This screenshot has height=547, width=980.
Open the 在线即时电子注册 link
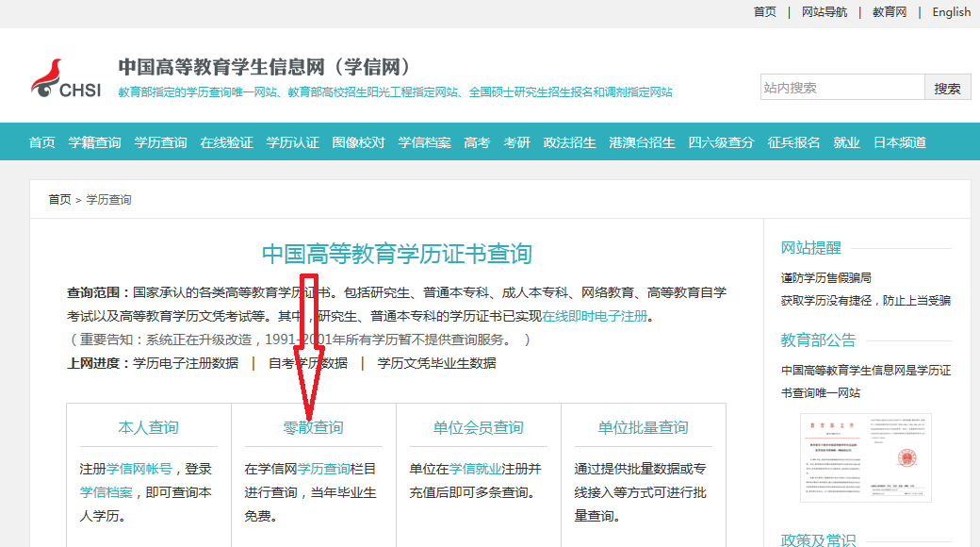[595, 316]
